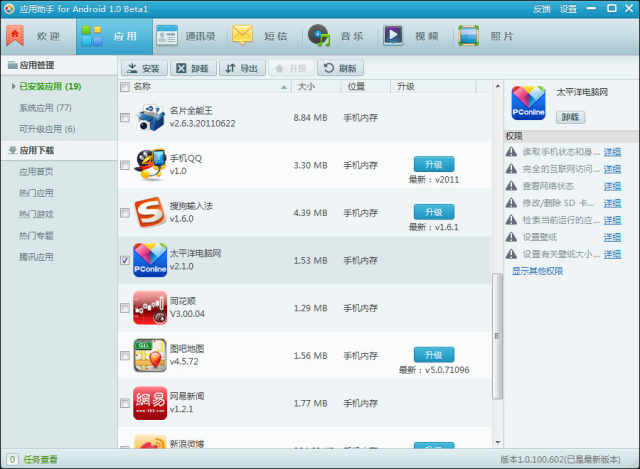
Task: Click the 新浪微博 app icon
Action: click(x=150, y=441)
